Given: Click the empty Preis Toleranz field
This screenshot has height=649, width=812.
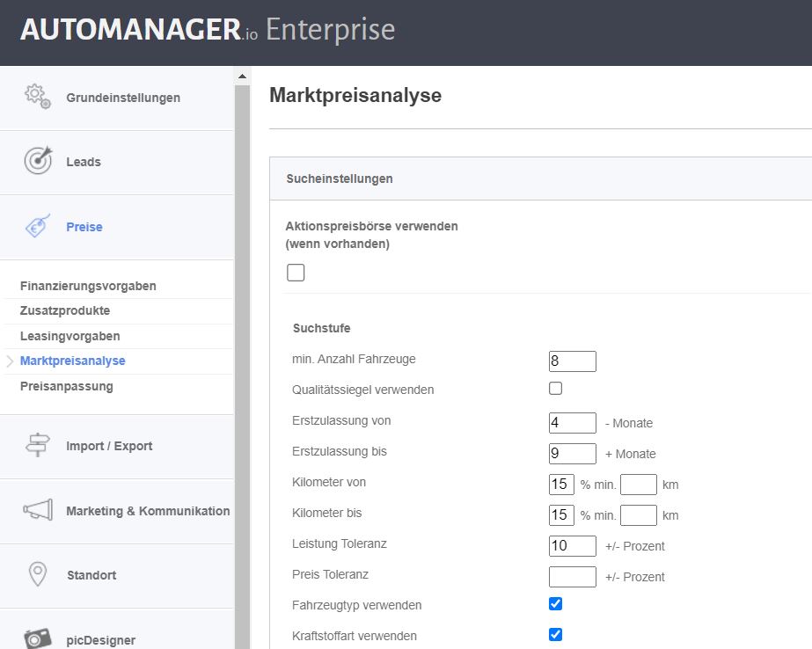Looking at the screenshot, I should point(572,577).
